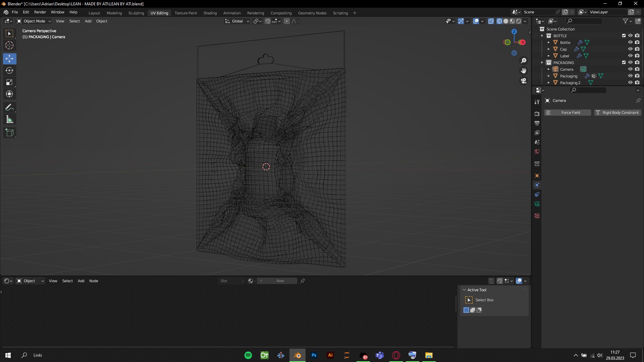Switch to the Shading workspace tab
The height and width of the screenshot is (362, 644).
(210, 13)
